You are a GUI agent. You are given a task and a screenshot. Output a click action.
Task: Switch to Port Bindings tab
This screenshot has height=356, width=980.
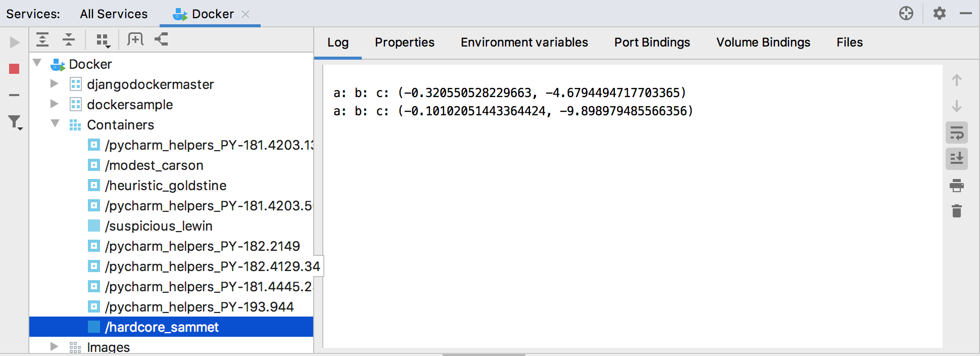pyautogui.click(x=652, y=42)
